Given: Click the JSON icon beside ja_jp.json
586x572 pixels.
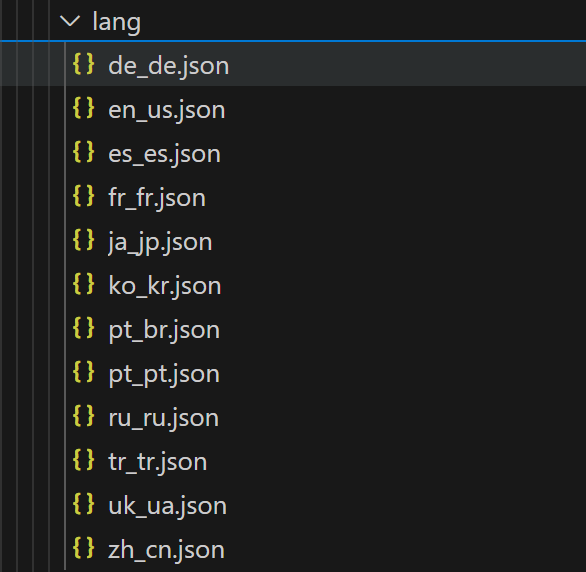Looking at the screenshot, I should tap(83, 240).
